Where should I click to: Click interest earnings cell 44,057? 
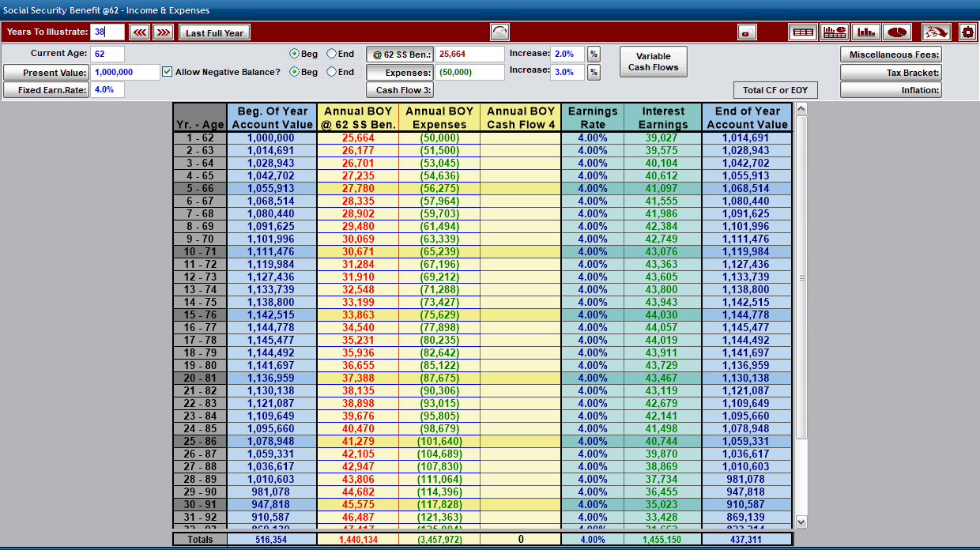663,327
